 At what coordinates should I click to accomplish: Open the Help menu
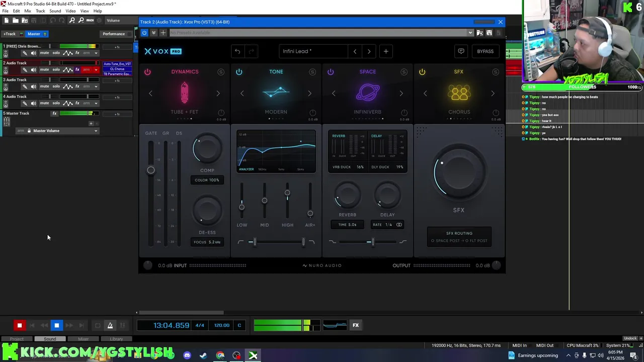[x=98, y=11]
